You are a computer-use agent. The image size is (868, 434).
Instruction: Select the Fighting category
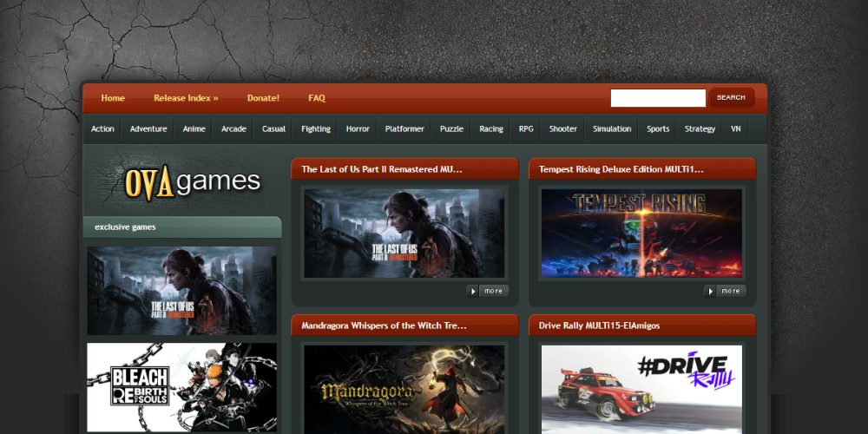click(x=316, y=129)
